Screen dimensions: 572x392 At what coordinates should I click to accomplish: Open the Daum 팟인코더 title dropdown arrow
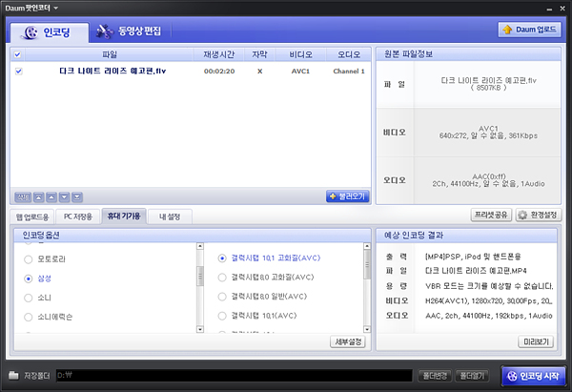[x=56, y=8]
